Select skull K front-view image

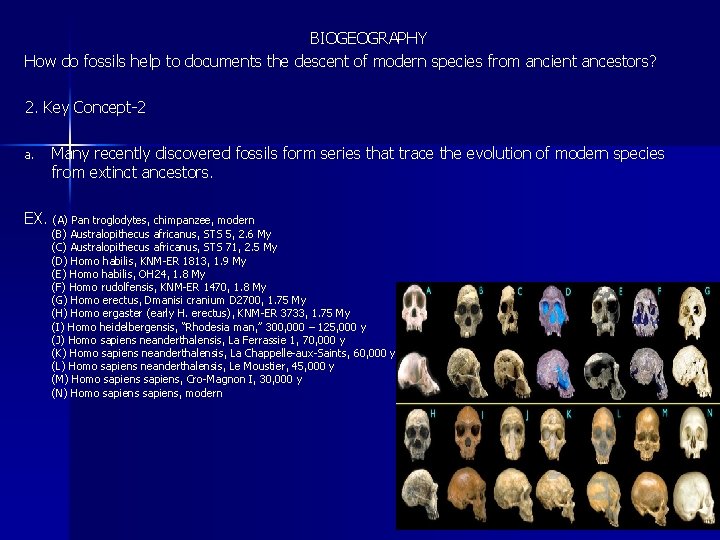click(552, 434)
